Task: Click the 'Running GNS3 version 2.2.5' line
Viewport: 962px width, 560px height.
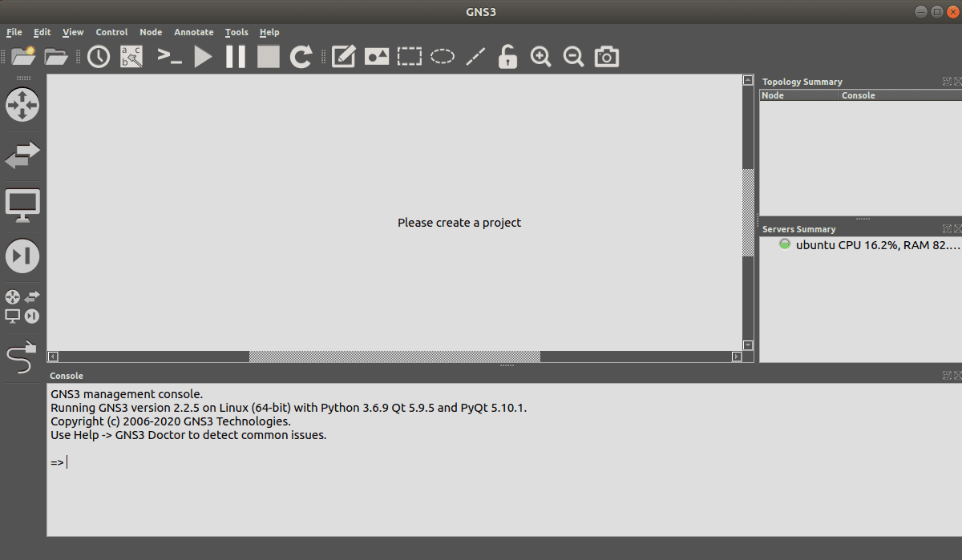Action: [x=289, y=408]
